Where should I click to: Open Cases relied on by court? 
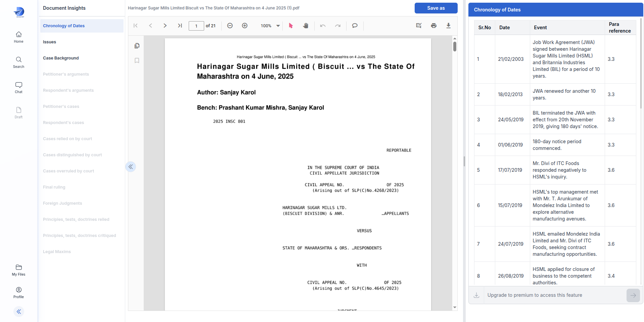tap(82, 139)
